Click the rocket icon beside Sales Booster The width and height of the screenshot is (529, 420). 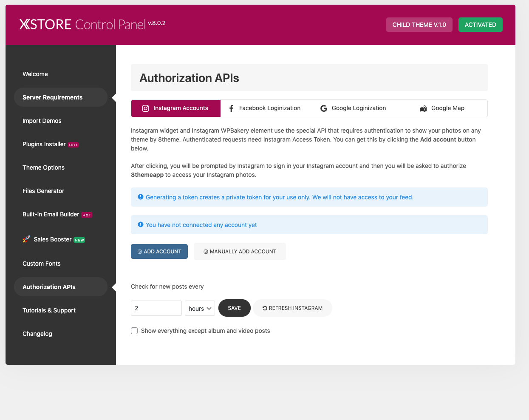pos(26,239)
